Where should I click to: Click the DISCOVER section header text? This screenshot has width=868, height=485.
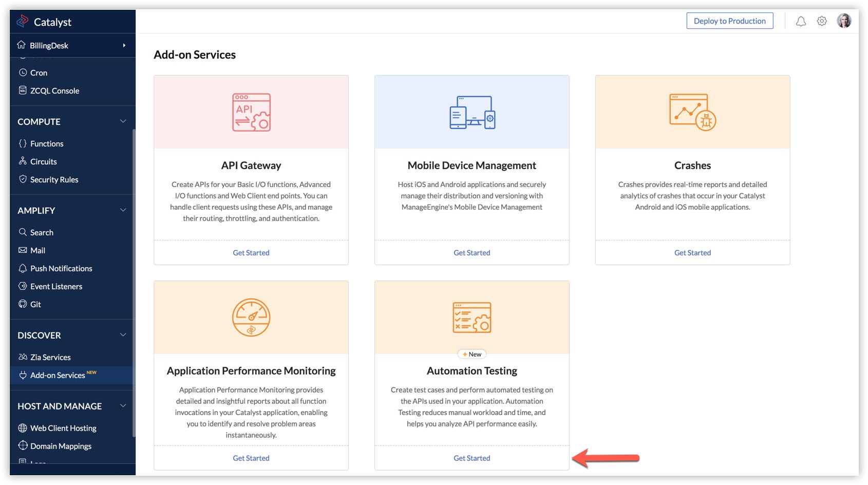click(x=39, y=335)
